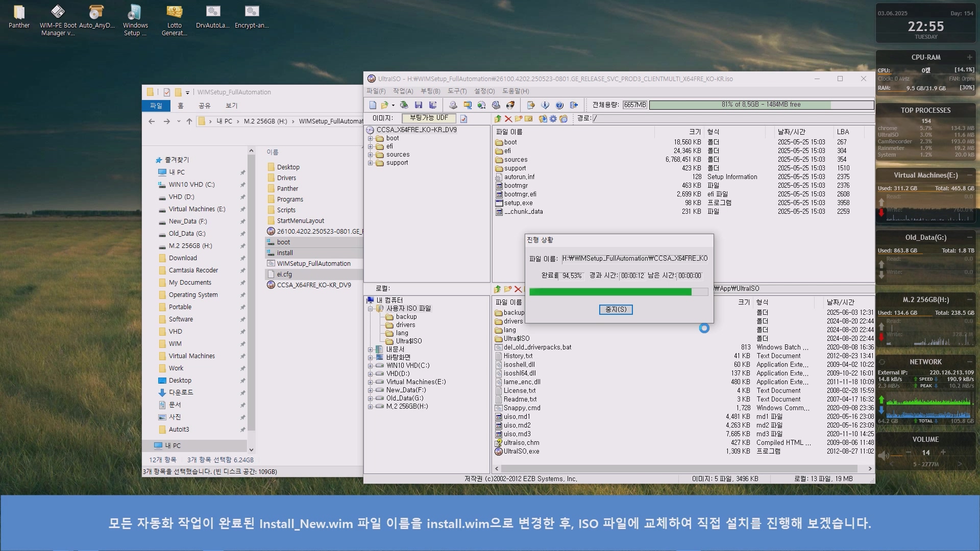Increase volume with the plus button
This screenshot has height=551, width=980.
click(943, 453)
